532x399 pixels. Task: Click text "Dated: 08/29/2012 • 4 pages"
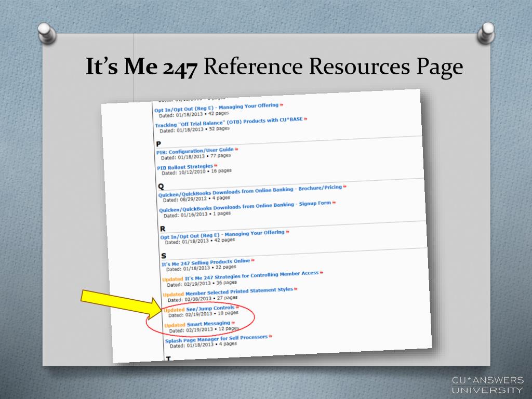pyautogui.click(x=197, y=198)
